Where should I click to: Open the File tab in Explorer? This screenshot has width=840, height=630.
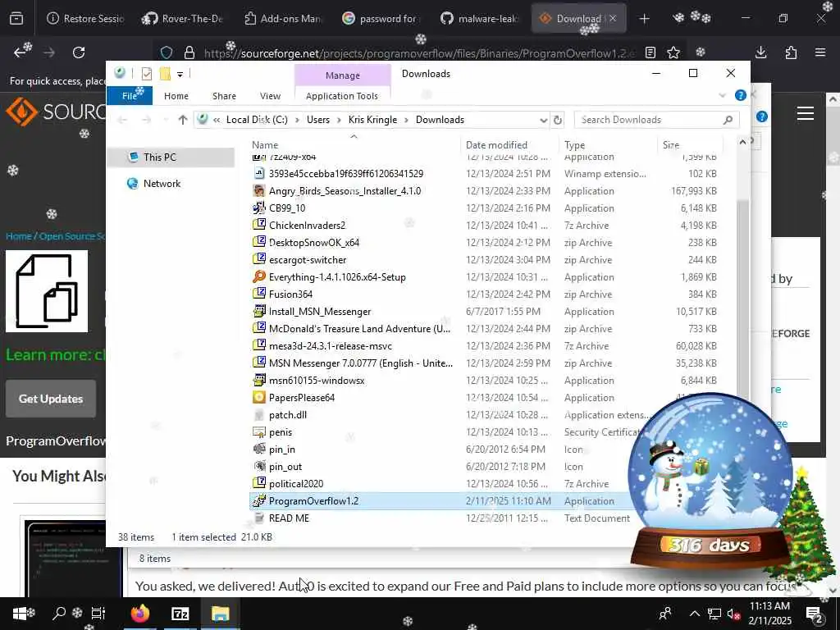(x=130, y=96)
